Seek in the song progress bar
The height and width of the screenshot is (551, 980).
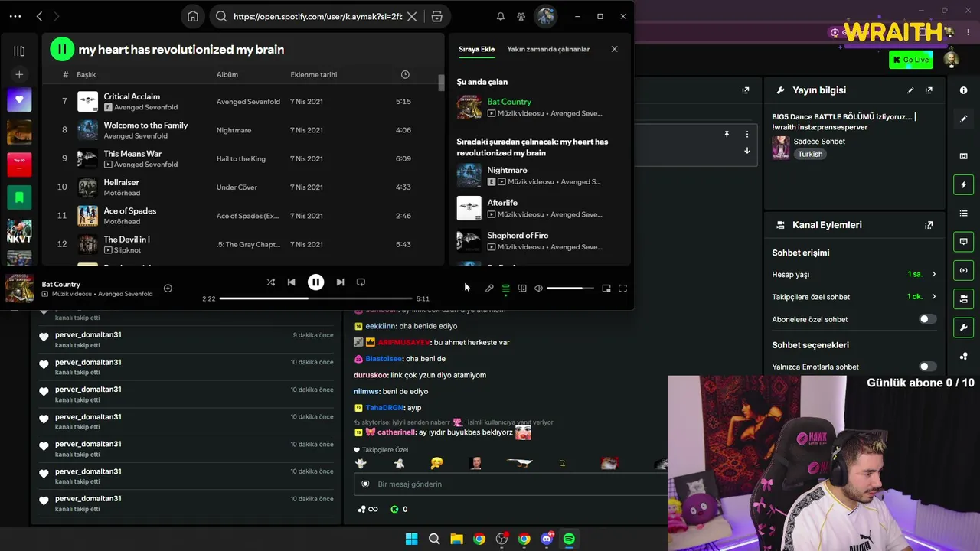[x=316, y=298]
